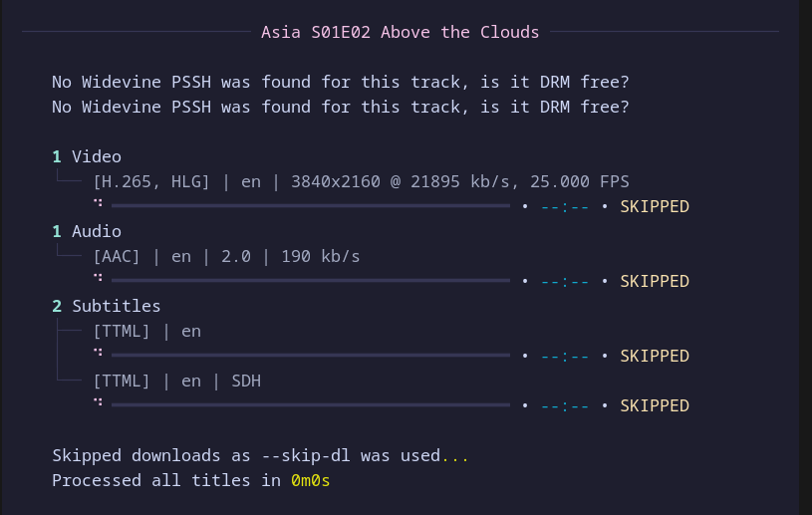Click the Video track's --:-- remaining time
The height and width of the screenshot is (515, 812).
(565, 206)
